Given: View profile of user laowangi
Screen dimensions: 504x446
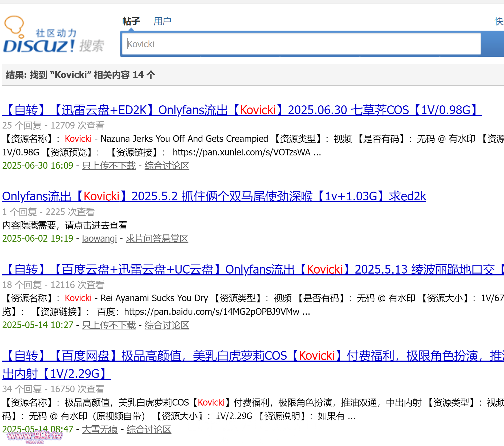Looking at the screenshot, I should (99, 238).
